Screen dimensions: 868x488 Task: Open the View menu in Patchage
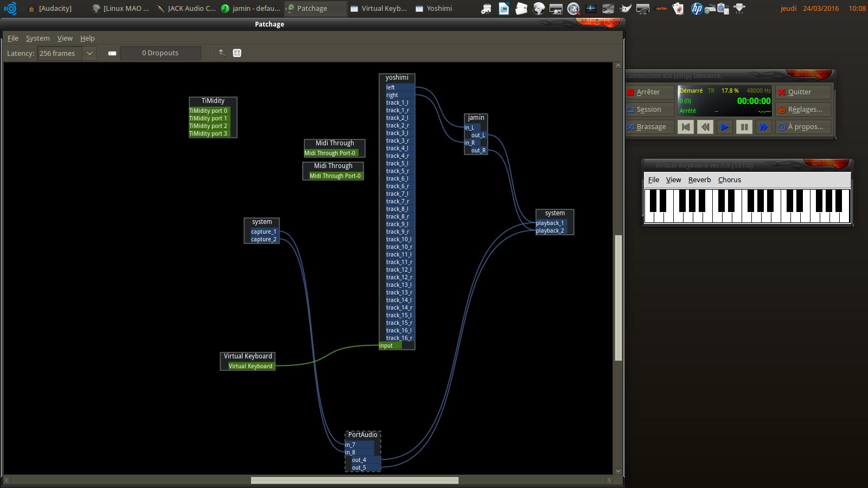65,38
